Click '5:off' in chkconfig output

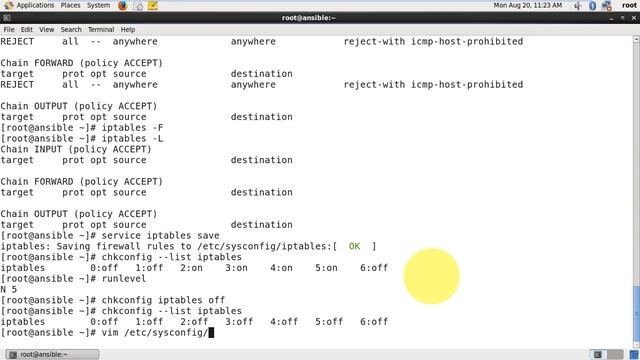tap(329, 322)
